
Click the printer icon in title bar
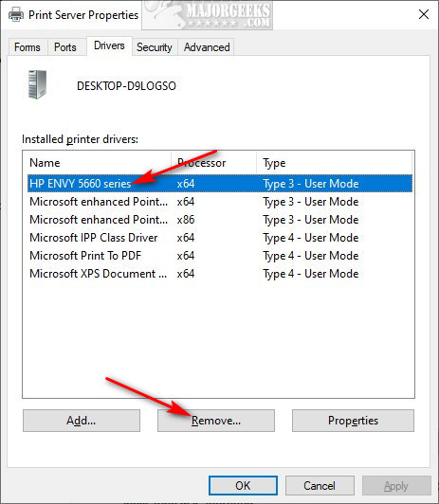point(16,15)
